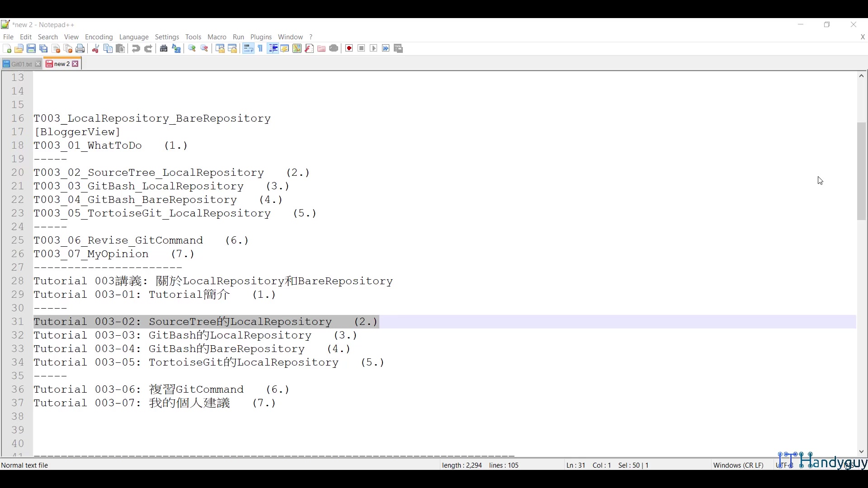Click the Save All toolbar icon
This screenshot has height=488, width=868.
(x=43, y=48)
